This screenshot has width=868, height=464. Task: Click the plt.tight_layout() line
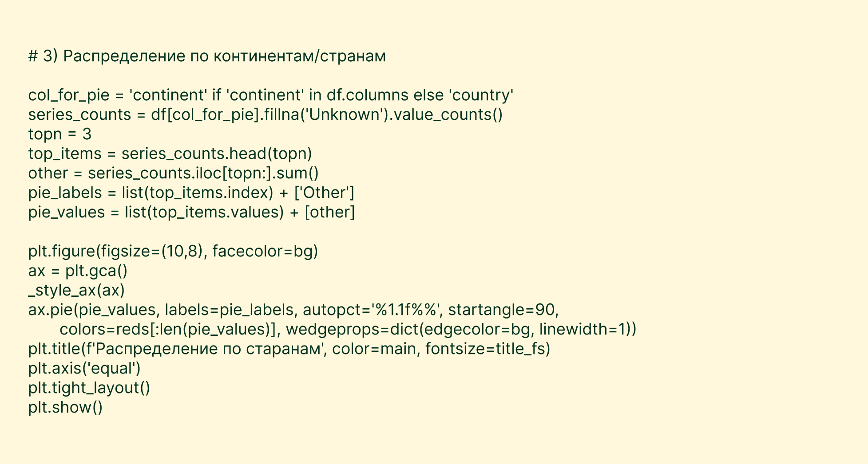point(89,388)
